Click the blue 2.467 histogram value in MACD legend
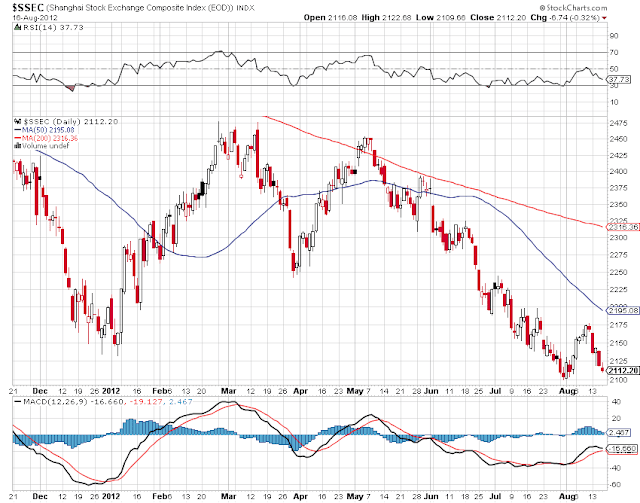Screen dimensions: 640x503 coord(180,402)
